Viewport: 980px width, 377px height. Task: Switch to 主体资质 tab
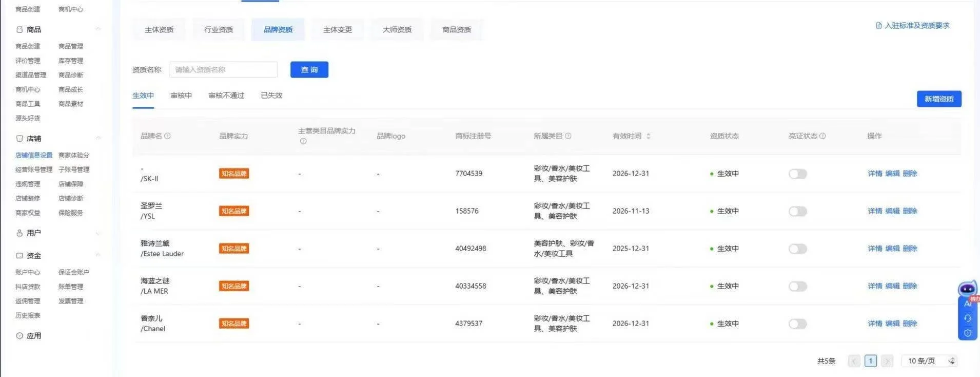159,30
